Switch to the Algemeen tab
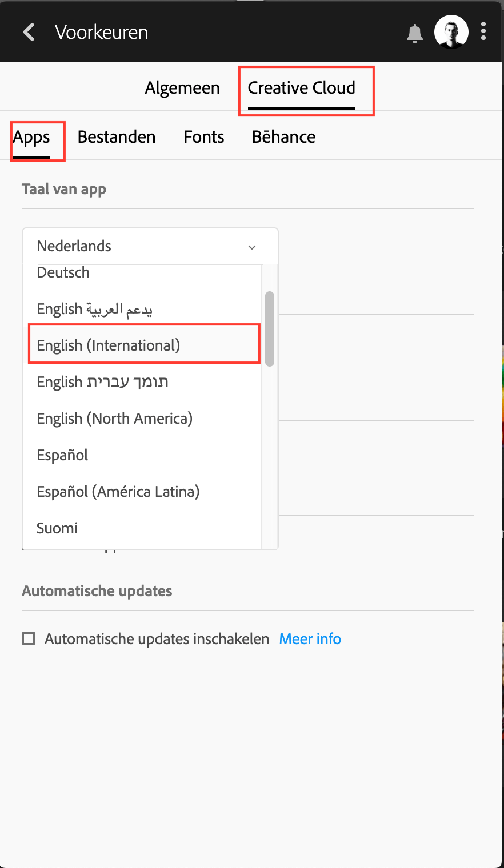The image size is (504, 868). tap(182, 88)
